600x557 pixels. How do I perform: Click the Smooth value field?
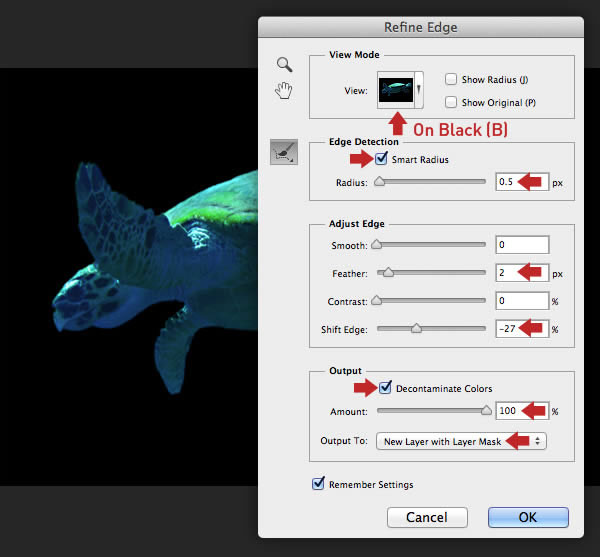tap(522, 244)
